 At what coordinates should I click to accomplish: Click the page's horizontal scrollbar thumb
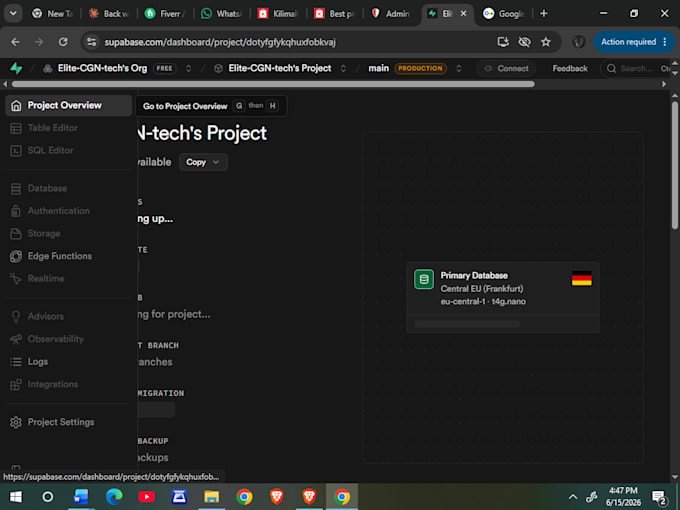[x=273, y=84]
